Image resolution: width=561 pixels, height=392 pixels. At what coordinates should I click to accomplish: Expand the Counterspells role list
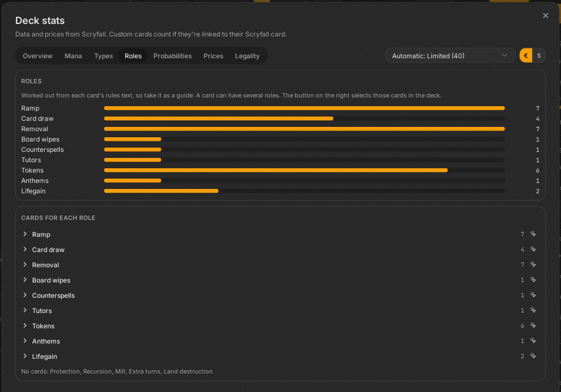click(x=25, y=295)
